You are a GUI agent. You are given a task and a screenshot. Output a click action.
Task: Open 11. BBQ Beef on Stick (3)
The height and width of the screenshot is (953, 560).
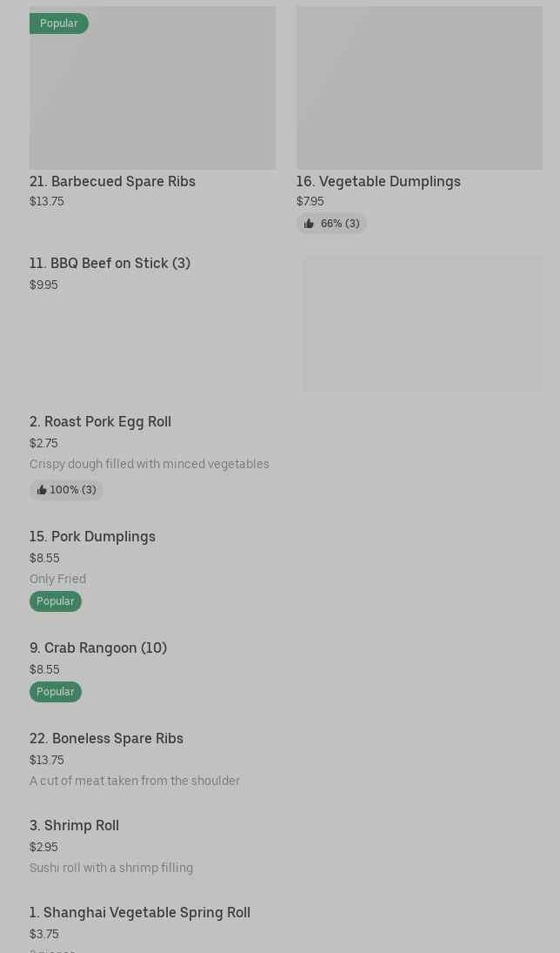tap(110, 263)
